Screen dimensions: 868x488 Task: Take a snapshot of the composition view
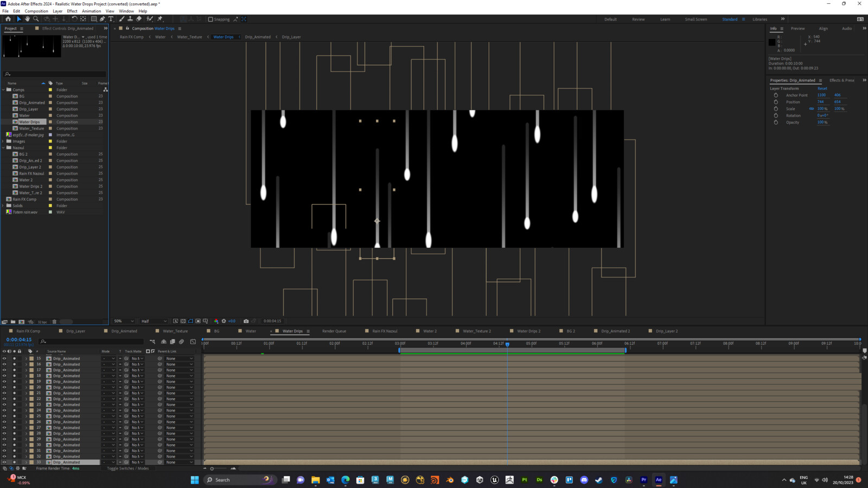[246, 321]
